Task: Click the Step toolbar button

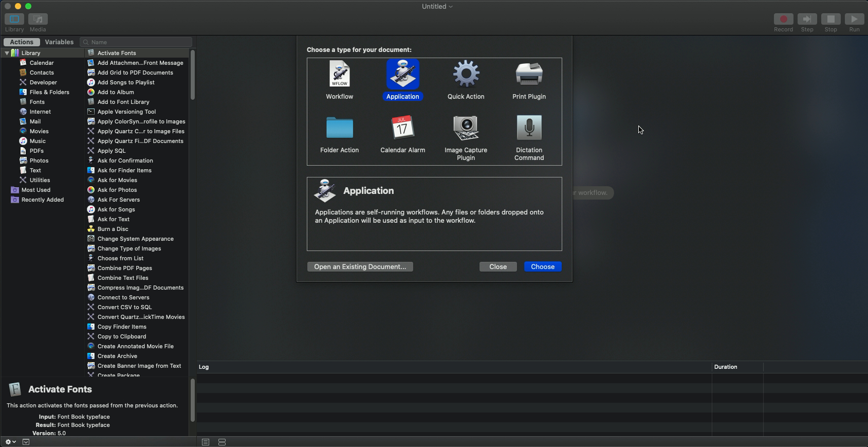Action: (807, 19)
